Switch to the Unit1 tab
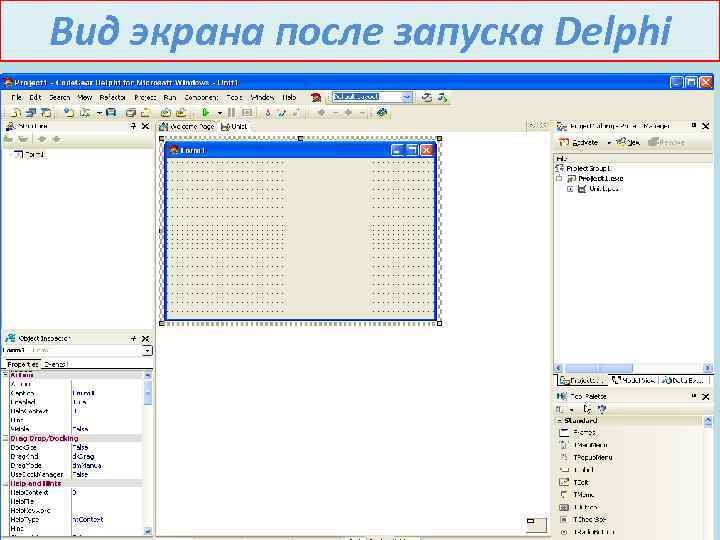 click(234, 126)
